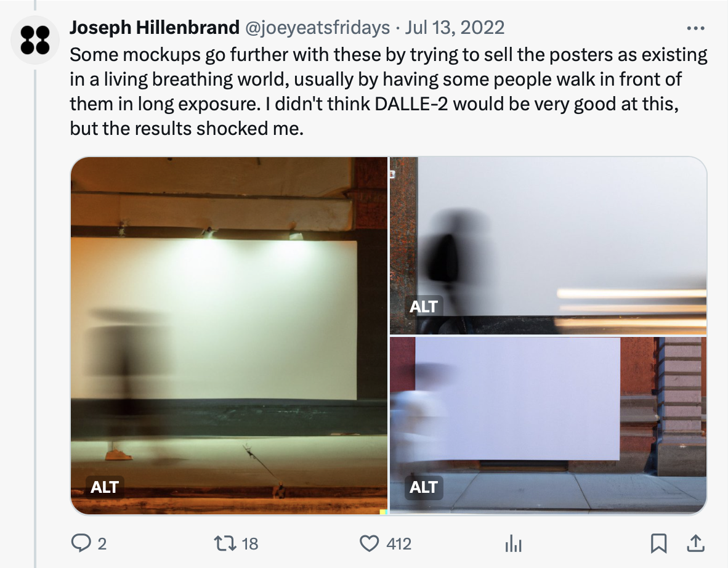Viewport: 728px width, 568px height.
Task: Open tweet analytics bar chart icon
Action: tap(514, 543)
